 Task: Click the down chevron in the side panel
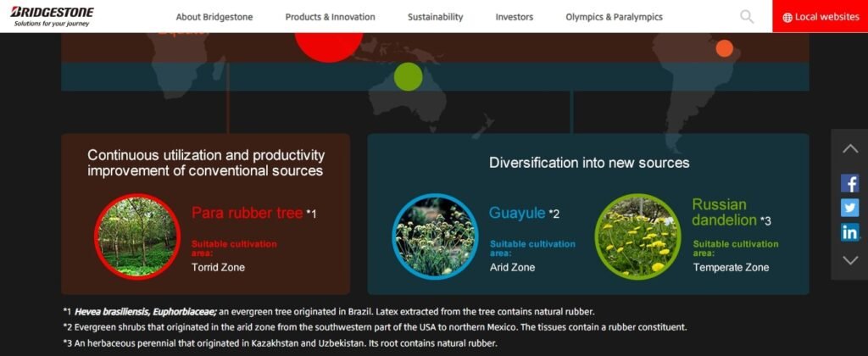(x=850, y=259)
